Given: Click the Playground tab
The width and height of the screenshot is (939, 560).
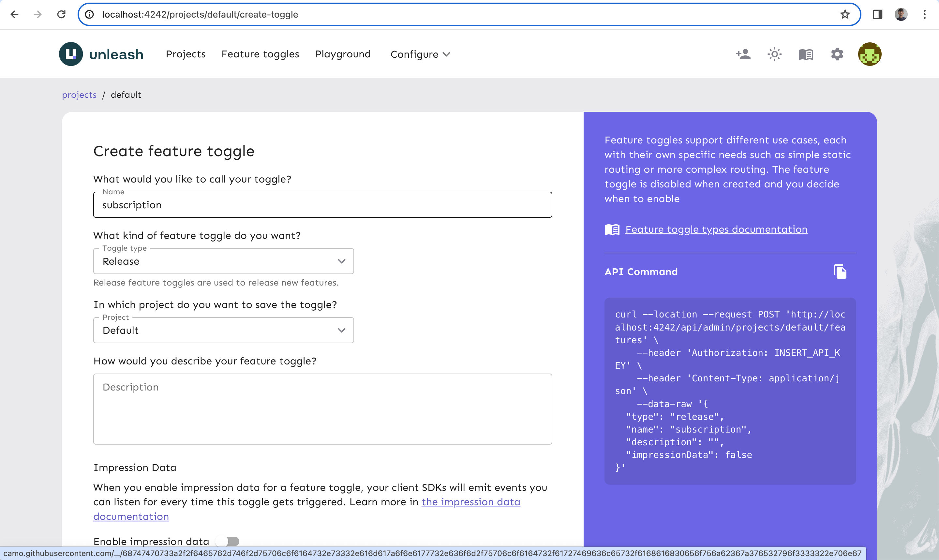Looking at the screenshot, I should tap(343, 54).
